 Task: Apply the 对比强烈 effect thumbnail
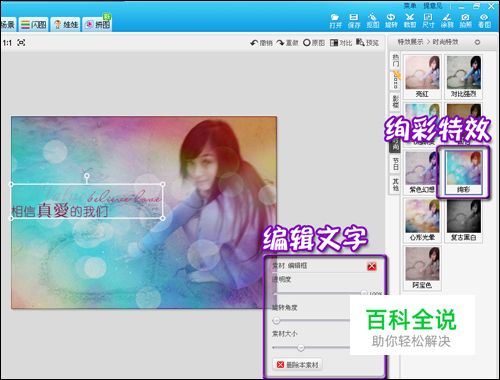[x=463, y=76]
